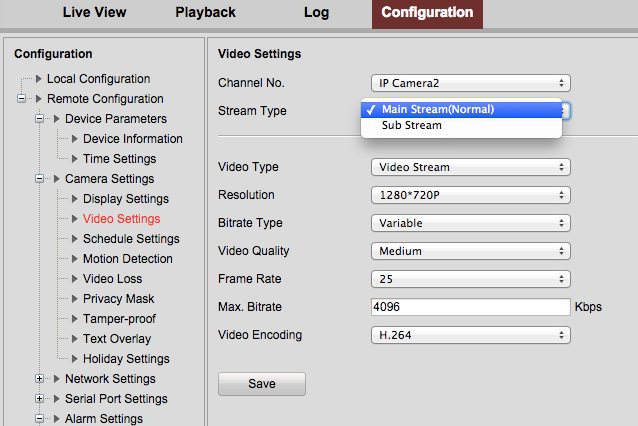This screenshot has width=638, height=426.
Task: Collapse the Camera Settings minus box
Action: coord(39,179)
